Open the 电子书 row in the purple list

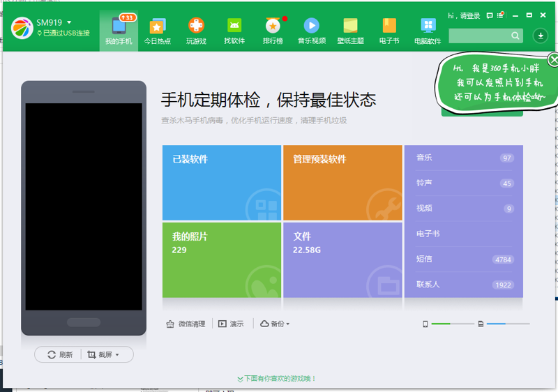(464, 234)
